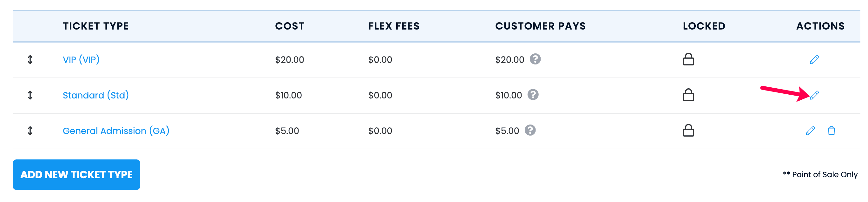Toggle the lock for VIP ticket
This screenshot has height=202, width=868.
coord(688,59)
